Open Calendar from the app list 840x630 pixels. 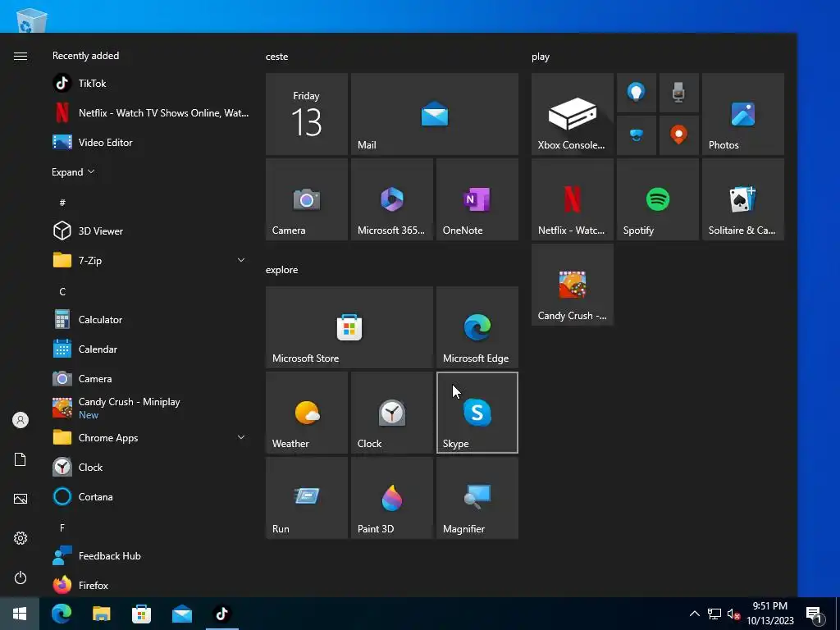(150, 349)
